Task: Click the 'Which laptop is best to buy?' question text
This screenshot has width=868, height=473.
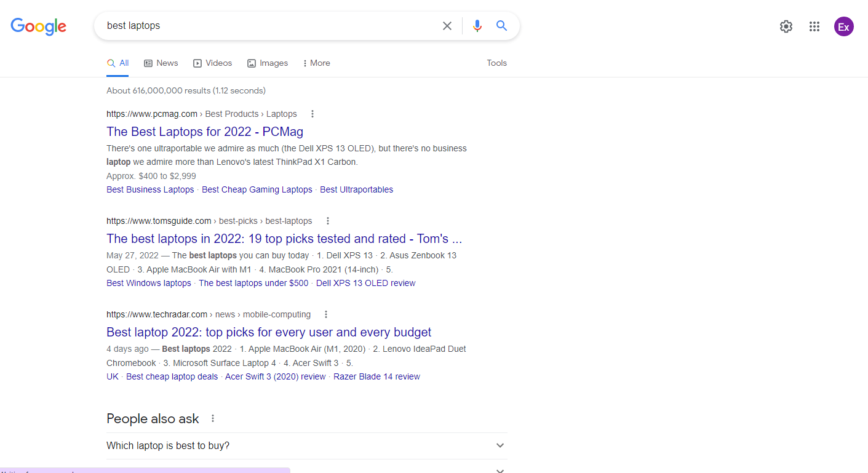Action: click(168, 445)
